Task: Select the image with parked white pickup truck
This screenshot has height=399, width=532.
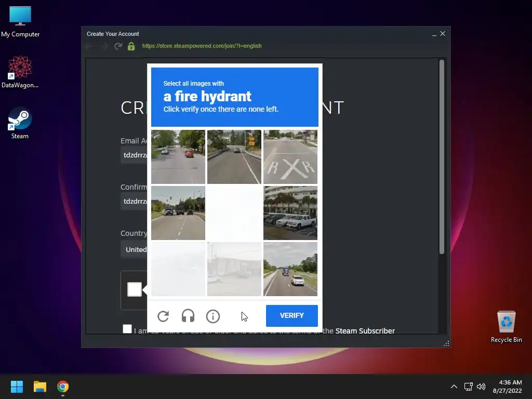Action: (x=290, y=212)
